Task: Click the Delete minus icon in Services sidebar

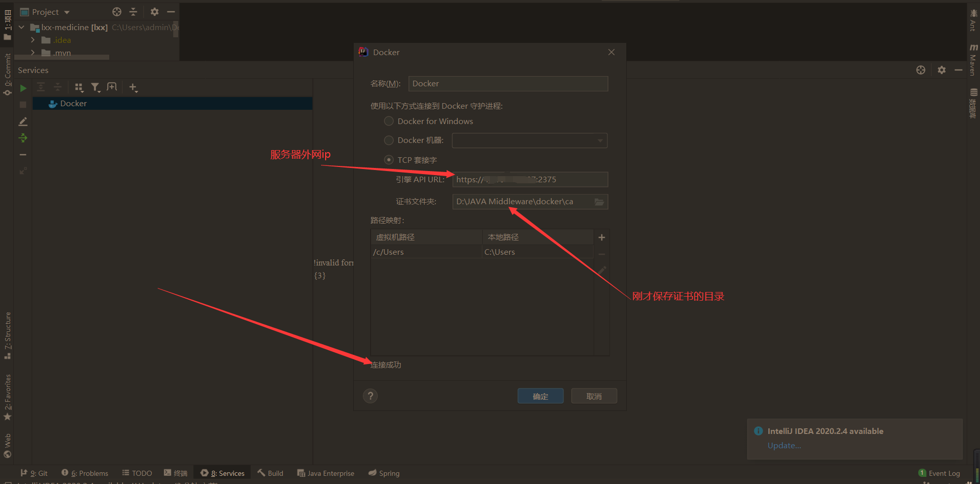Action: point(23,154)
